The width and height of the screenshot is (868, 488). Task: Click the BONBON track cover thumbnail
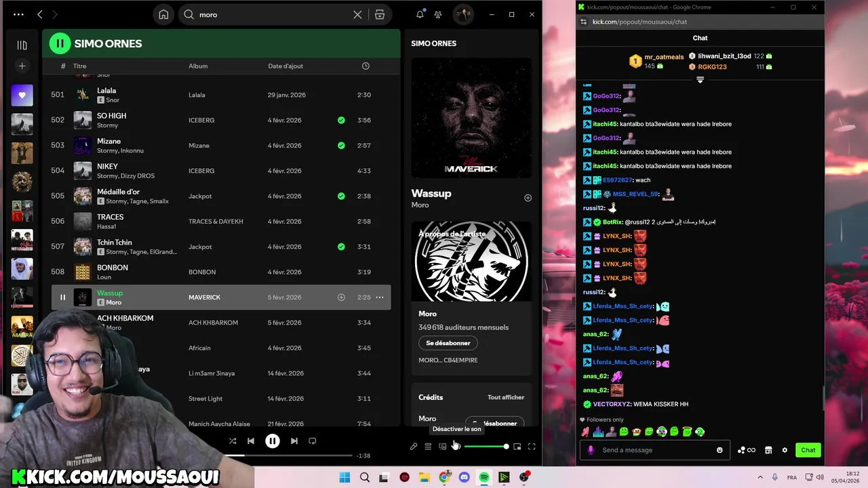(x=83, y=272)
